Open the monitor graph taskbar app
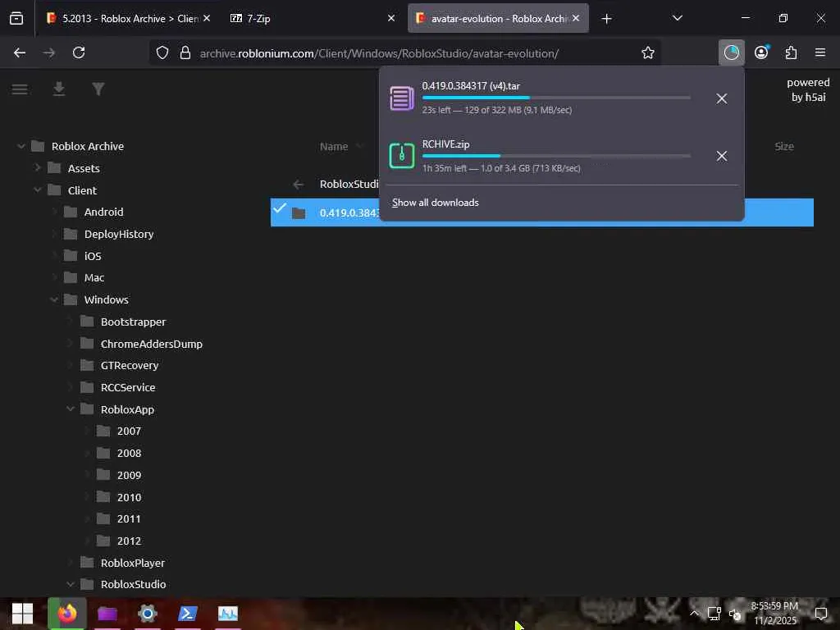840x630 pixels. click(x=228, y=614)
